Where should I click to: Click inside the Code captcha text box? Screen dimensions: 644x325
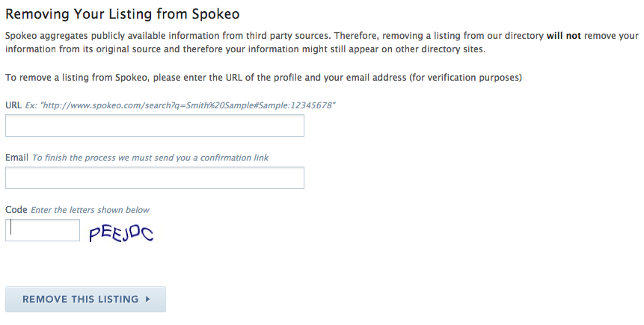tap(43, 230)
